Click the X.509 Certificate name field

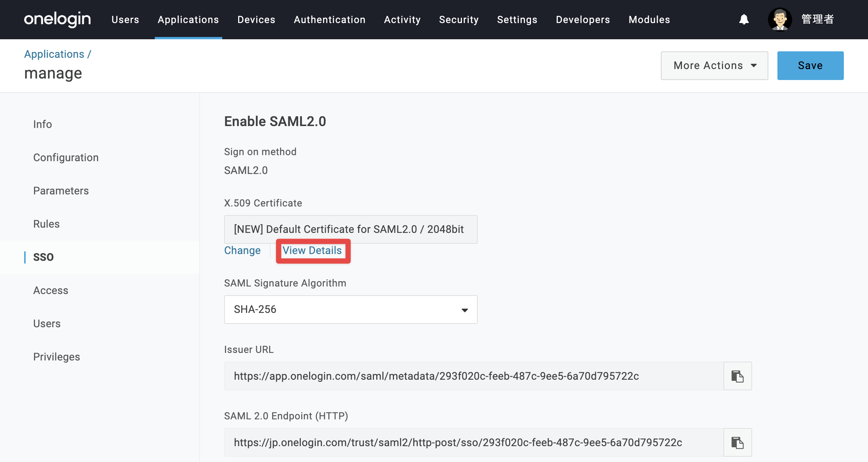[351, 229]
